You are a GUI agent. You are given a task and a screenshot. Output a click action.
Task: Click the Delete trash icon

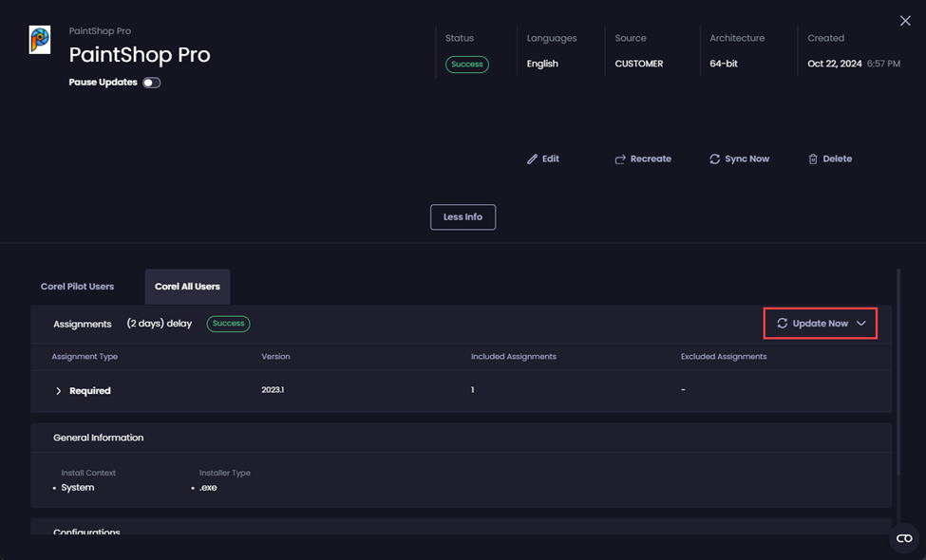pyautogui.click(x=812, y=159)
